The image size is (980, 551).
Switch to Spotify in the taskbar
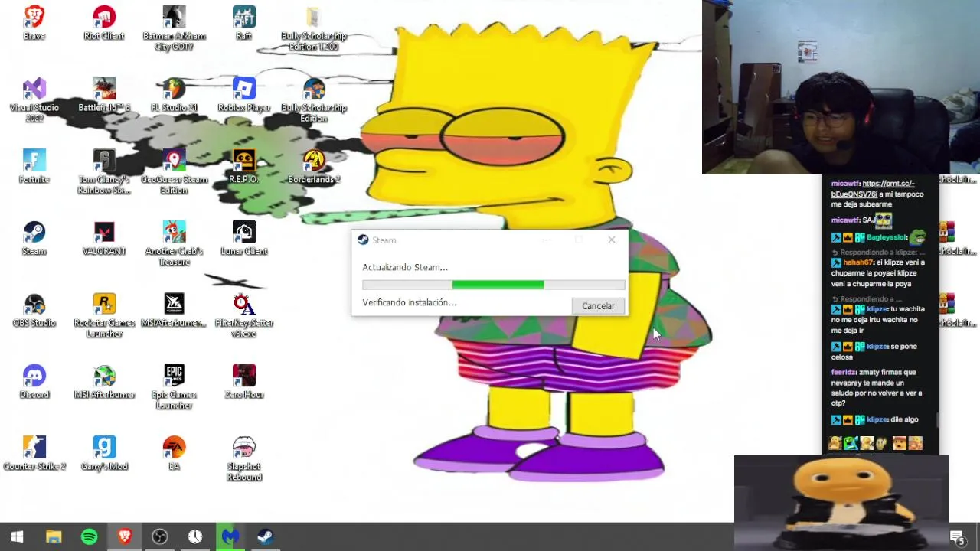pyautogui.click(x=89, y=536)
